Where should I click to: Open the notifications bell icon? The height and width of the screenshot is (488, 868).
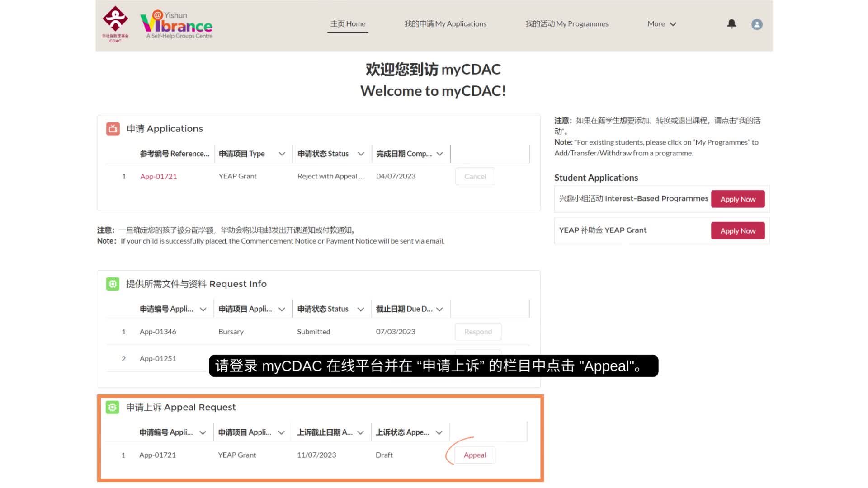click(x=731, y=24)
